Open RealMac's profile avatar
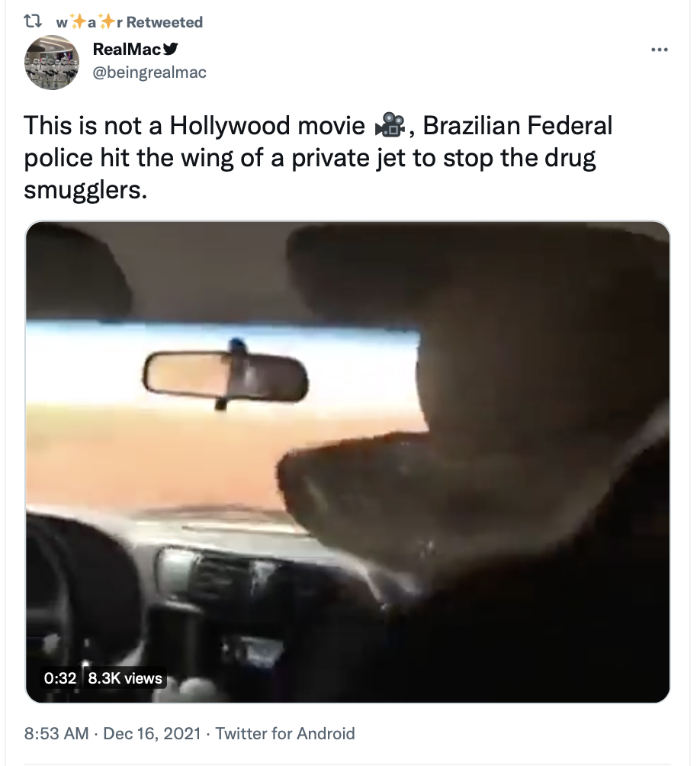 52,62
